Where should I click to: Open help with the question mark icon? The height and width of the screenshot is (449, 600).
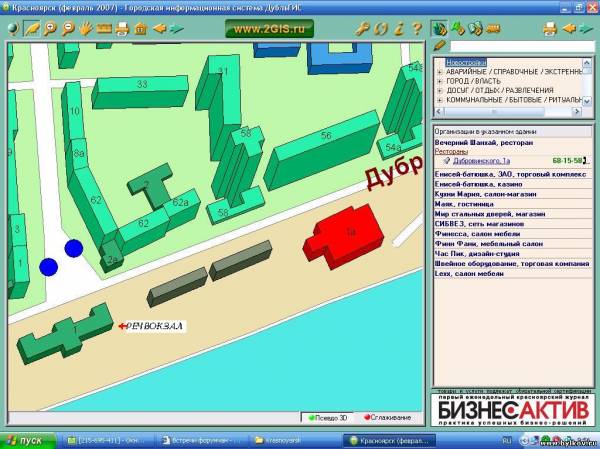tap(417, 29)
